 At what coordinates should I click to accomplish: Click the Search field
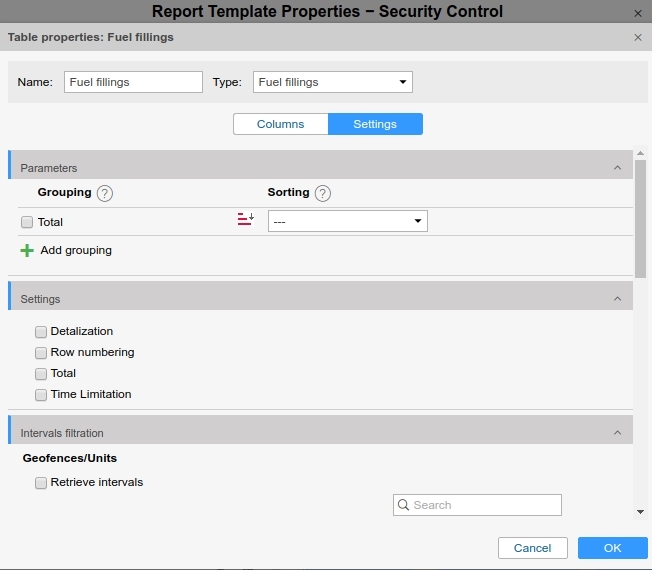(477, 505)
